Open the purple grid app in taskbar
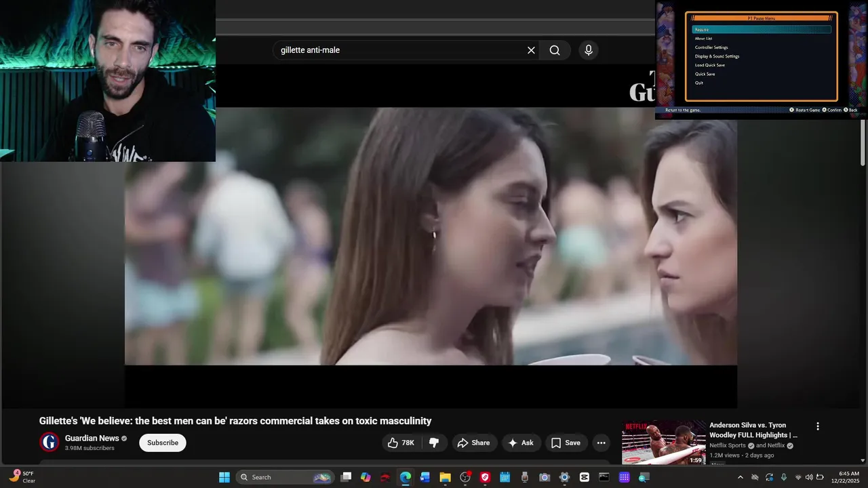The width and height of the screenshot is (868, 488). click(x=624, y=477)
